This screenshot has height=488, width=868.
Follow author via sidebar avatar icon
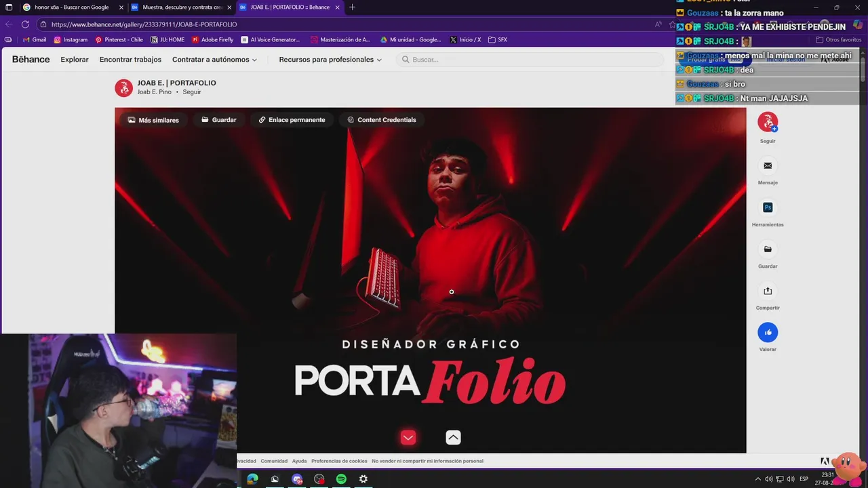(x=768, y=122)
